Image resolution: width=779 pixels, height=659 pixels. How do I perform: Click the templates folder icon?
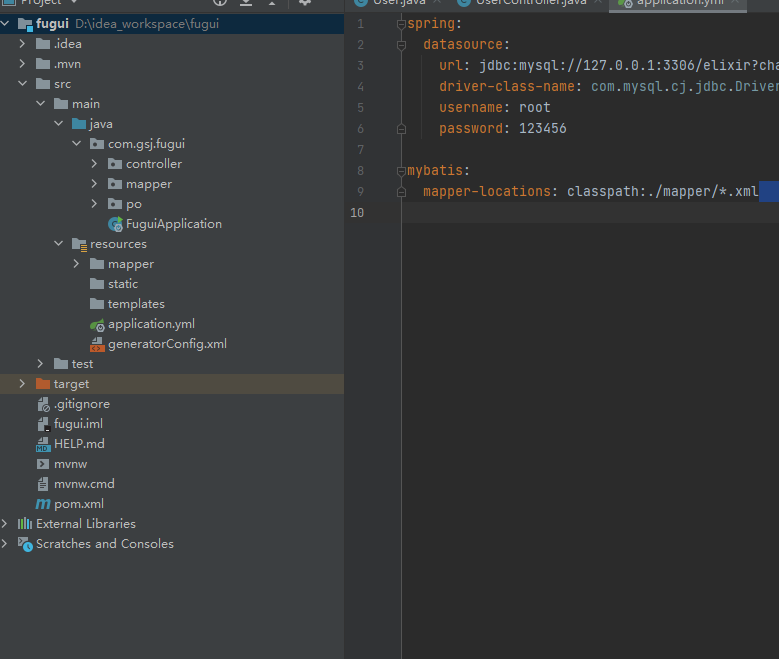point(97,304)
